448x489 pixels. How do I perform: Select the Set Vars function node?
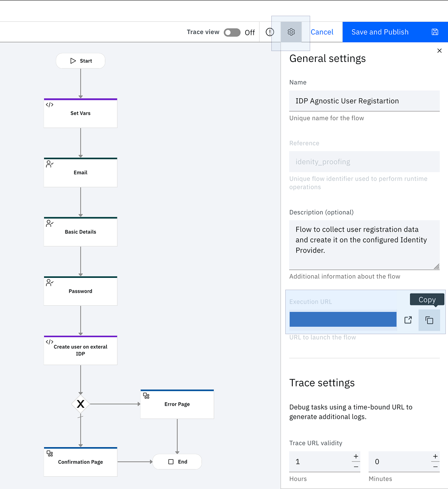(80, 113)
